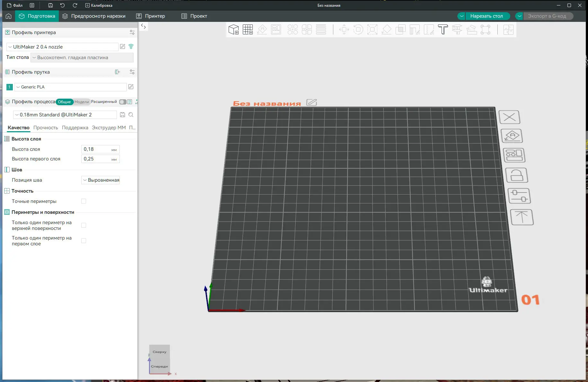
Task: Click the search settings magnifier icon
Action: pyautogui.click(x=131, y=115)
